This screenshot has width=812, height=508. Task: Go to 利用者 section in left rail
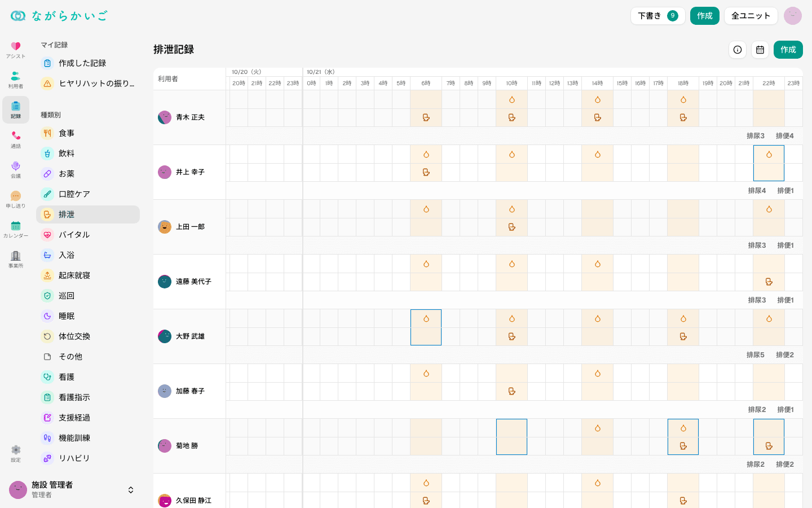16,80
